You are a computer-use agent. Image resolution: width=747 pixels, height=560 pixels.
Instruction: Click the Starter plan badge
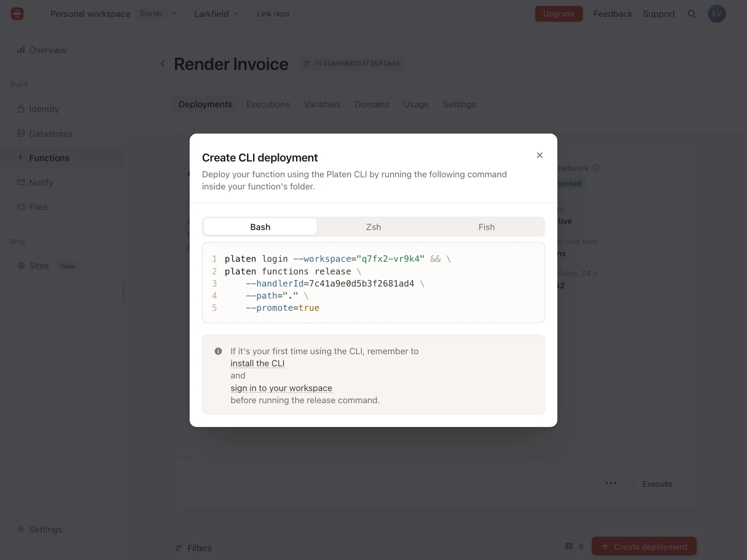151,14
